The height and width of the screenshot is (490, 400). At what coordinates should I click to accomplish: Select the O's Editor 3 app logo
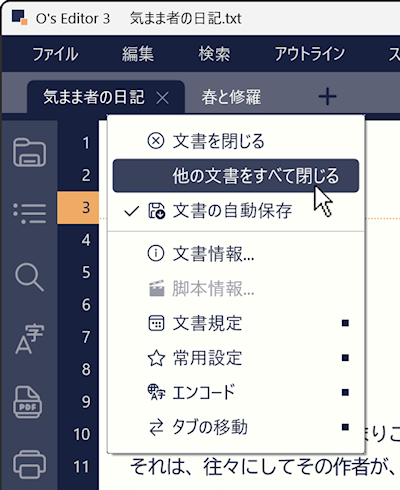coord(20,17)
